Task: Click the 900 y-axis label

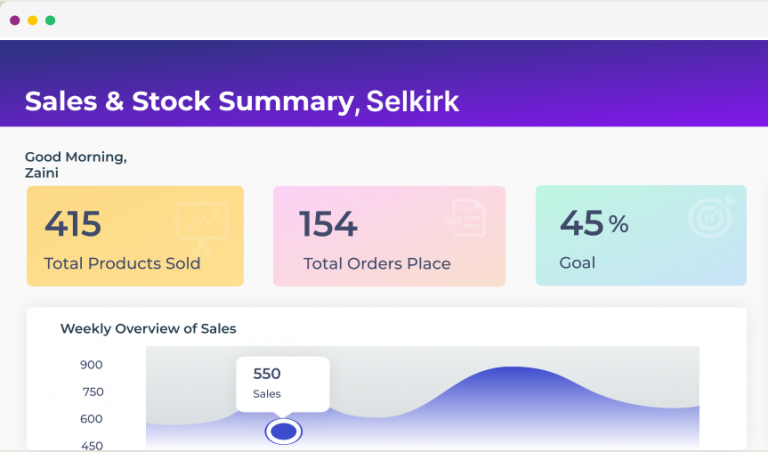Action: coord(92,365)
